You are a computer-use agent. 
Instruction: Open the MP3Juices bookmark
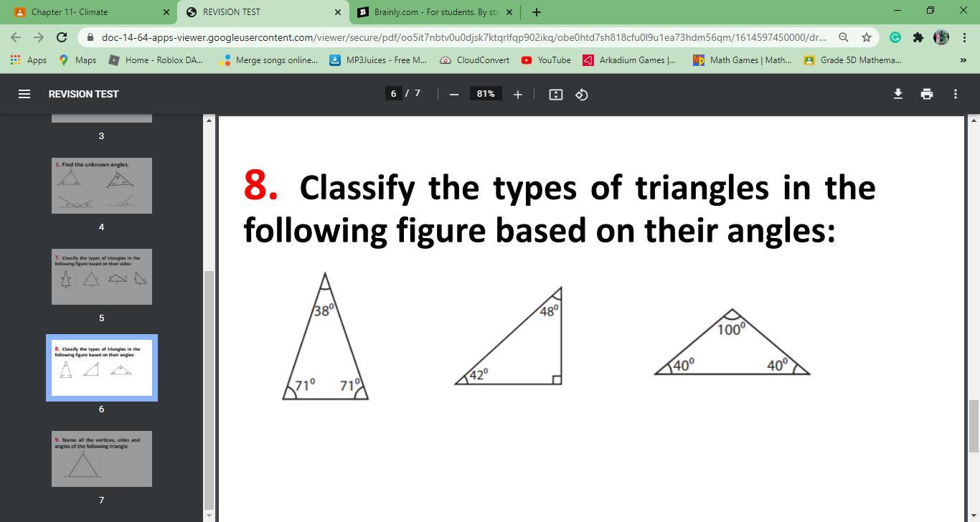(378, 60)
